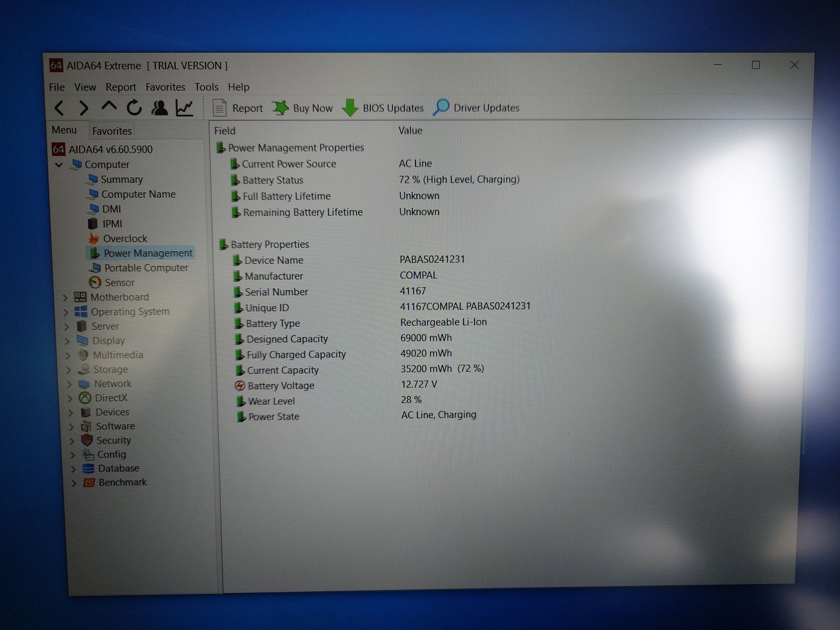The height and width of the screenshot is (630, 840).
Task: Click the refresh icon in the toolbar
Action: pyautogui.click(x=134, y=108)
